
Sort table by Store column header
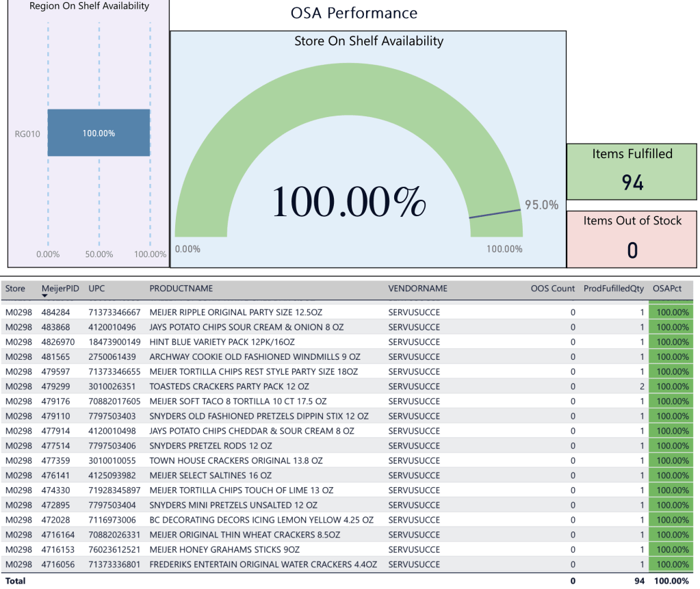(15, 288)
